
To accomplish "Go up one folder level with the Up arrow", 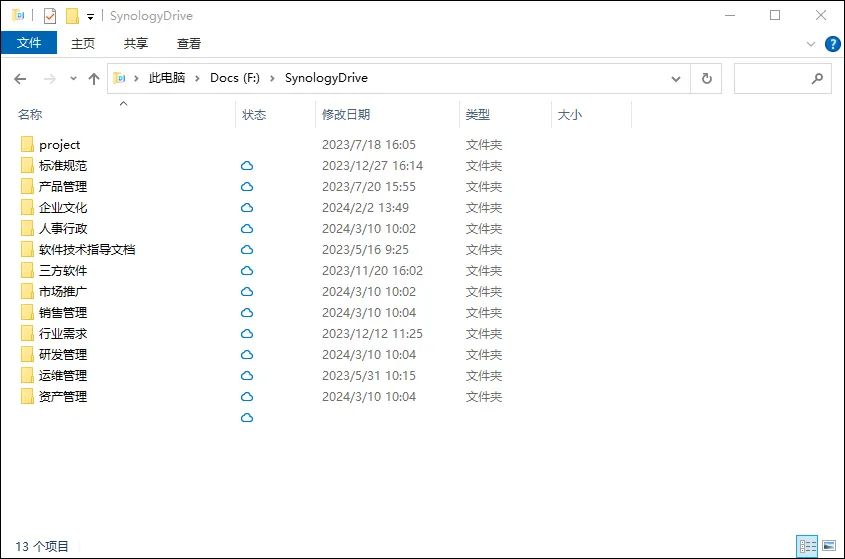I will coord(94,78).
